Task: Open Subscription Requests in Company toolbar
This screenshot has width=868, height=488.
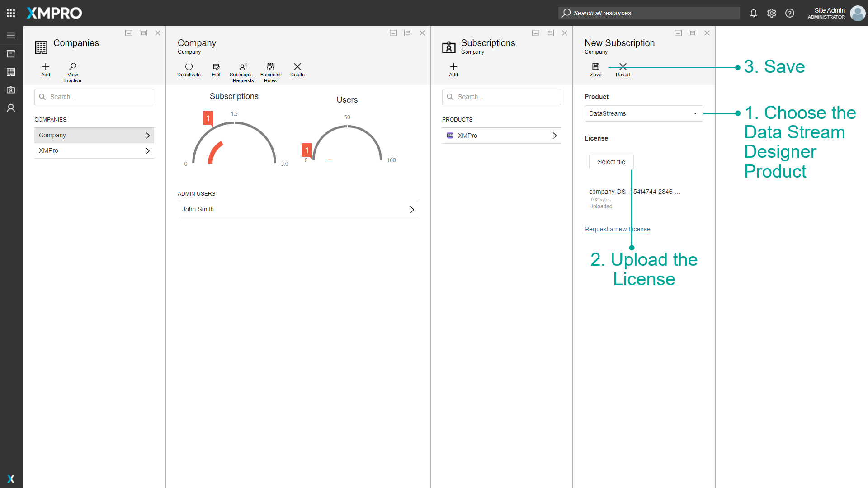Action: (x=243, y=67)
